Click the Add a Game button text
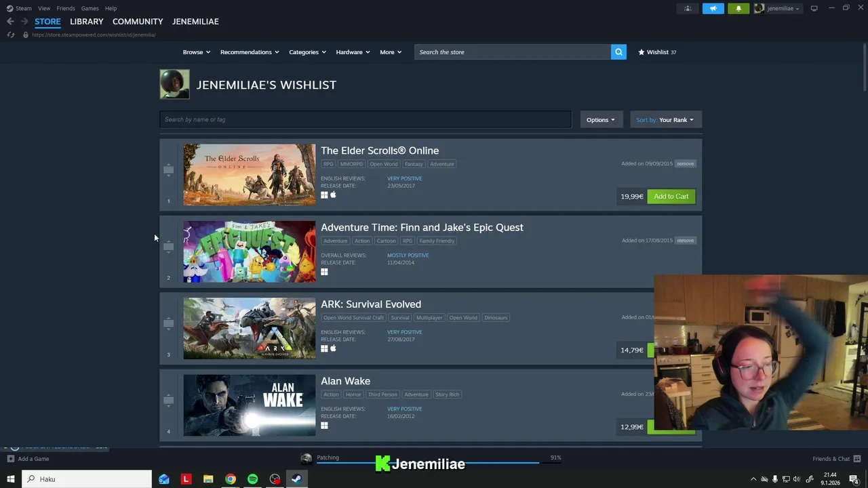 [33, 459]
